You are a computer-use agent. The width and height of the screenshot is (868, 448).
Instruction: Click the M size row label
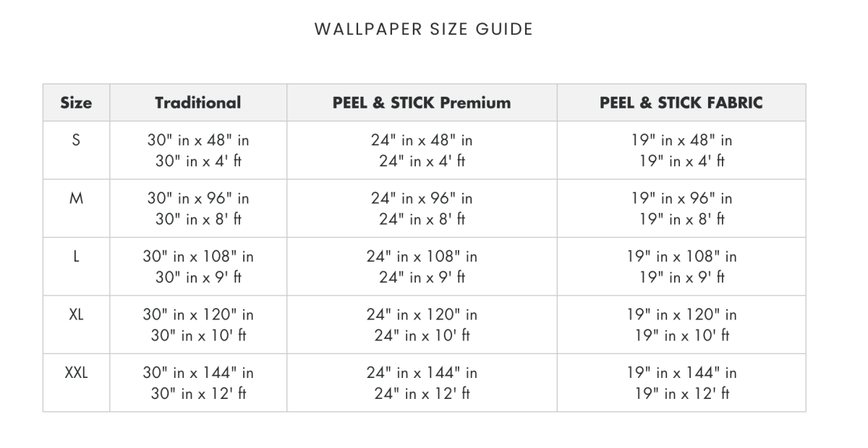coord(76,198)
